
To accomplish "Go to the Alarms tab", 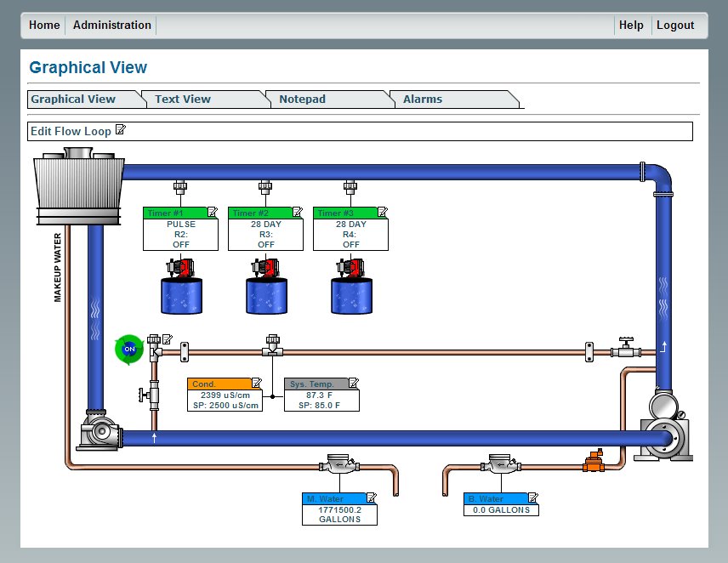I will pos(423,100).
